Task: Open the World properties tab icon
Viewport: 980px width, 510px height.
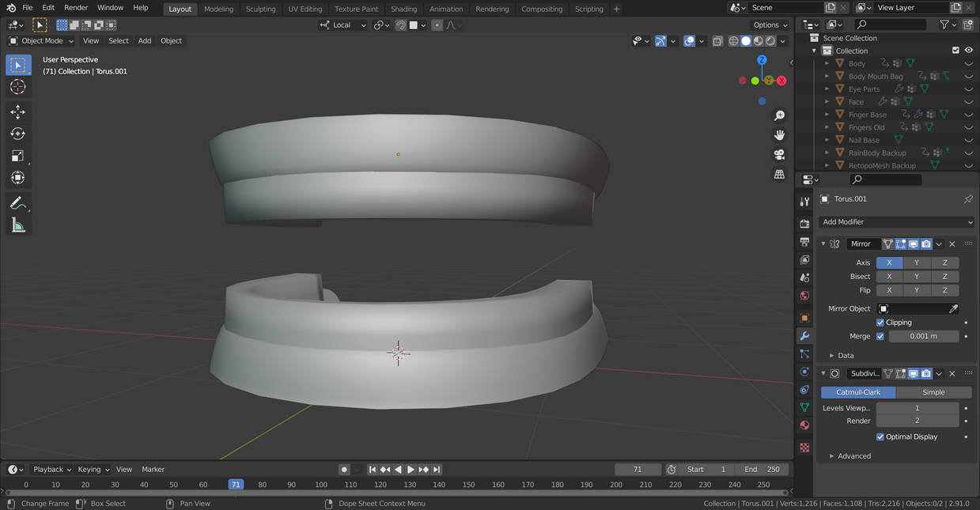Action: [x=804, y=296]
